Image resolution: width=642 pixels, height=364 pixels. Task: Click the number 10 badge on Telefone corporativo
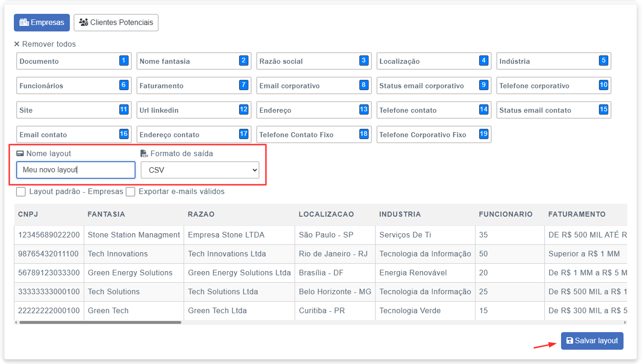[603, 85]
